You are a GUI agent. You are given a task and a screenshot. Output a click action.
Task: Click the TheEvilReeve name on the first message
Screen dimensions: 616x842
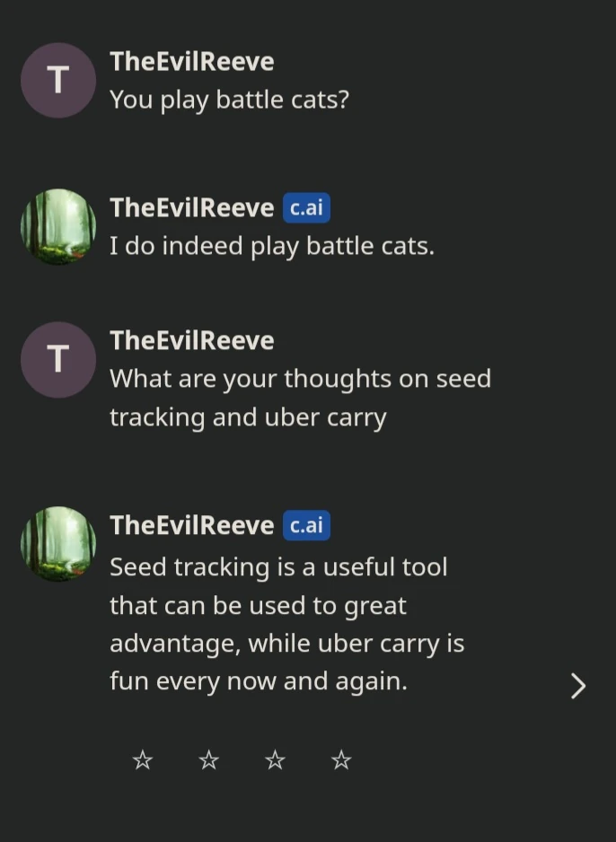191,61
